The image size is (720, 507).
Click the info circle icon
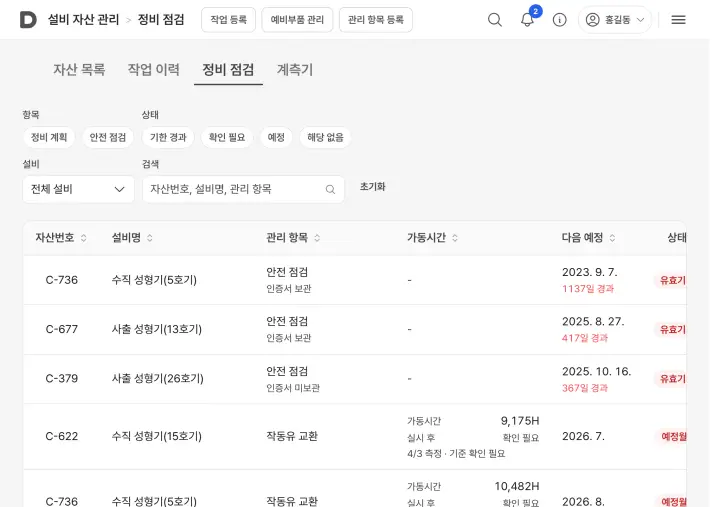point(559,20)
